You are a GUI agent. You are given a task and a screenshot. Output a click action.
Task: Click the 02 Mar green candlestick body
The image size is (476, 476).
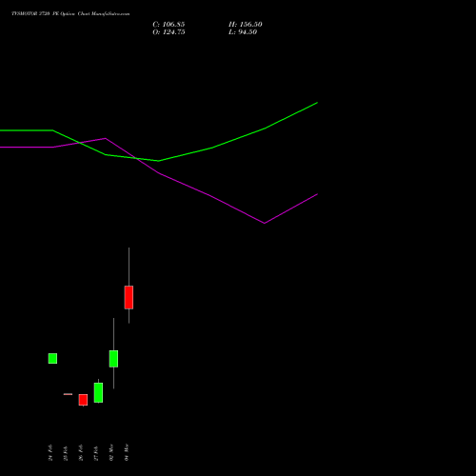[x=113, y=359]
